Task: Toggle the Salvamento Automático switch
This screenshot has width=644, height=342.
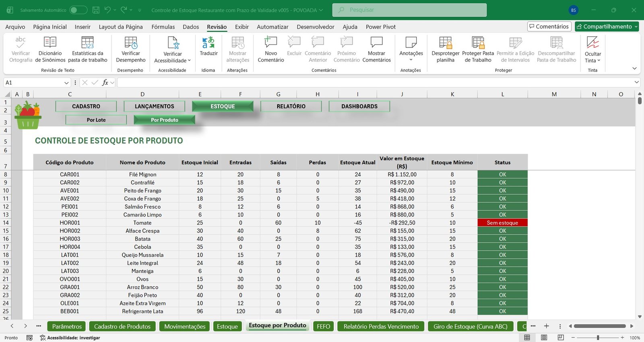Action: pos(78,10)
